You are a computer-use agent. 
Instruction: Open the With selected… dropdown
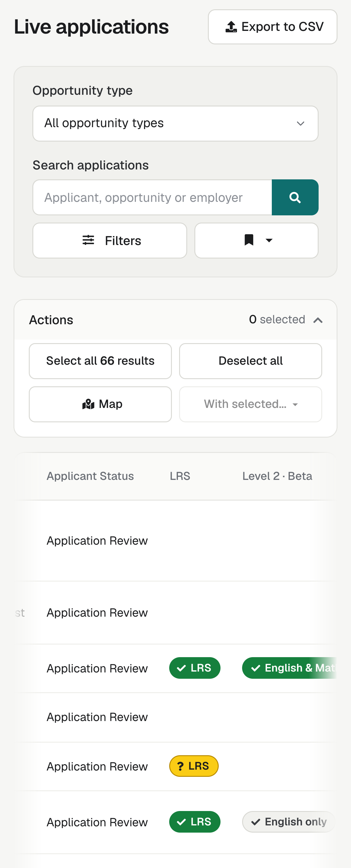250,404
